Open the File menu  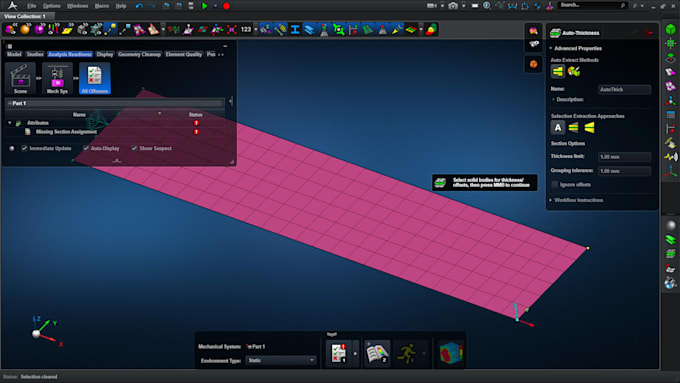click(32, 6)
